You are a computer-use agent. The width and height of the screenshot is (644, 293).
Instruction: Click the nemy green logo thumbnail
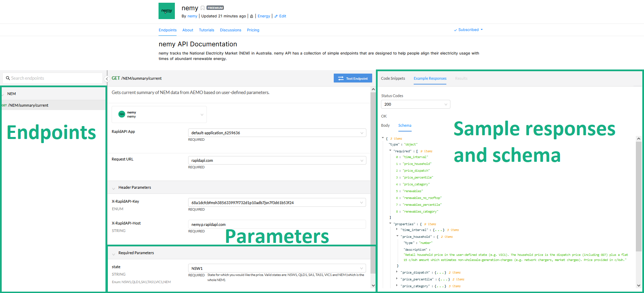click(167, 11)
